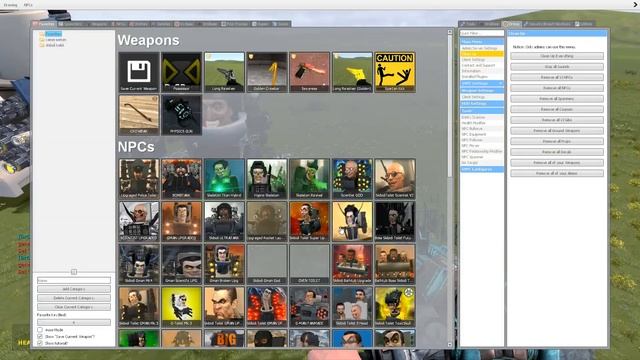This screenshot has height=360, width=640.
Task: Spawn the Skibidi Toilet Super Upgraded NPC
Action: [309, 221]
